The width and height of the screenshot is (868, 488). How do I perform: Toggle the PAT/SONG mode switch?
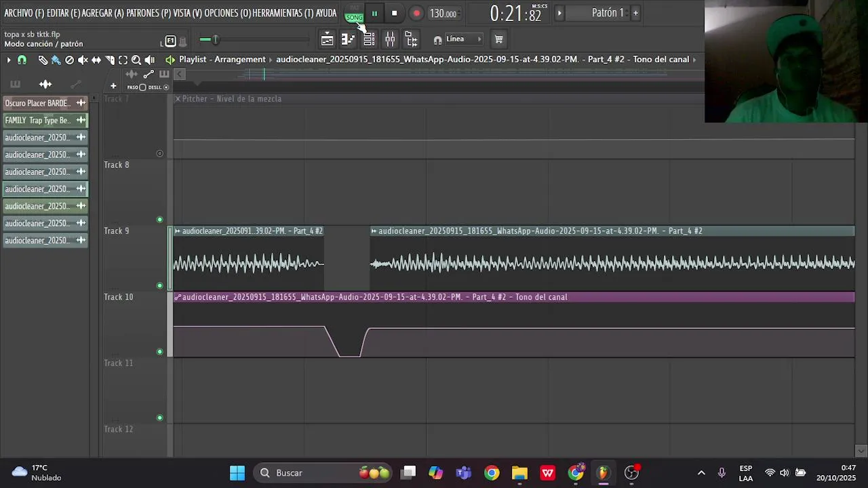click(x=355, y=13)
